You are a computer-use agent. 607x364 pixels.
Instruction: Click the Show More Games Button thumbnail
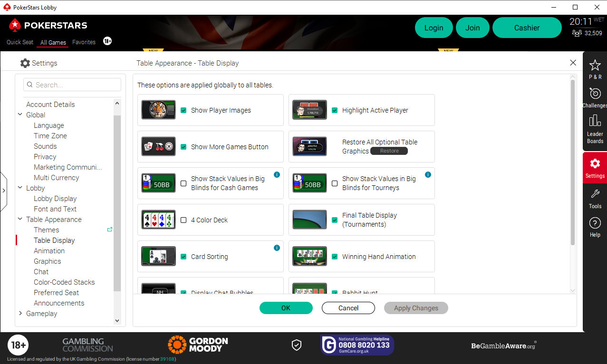click(158, 146)
